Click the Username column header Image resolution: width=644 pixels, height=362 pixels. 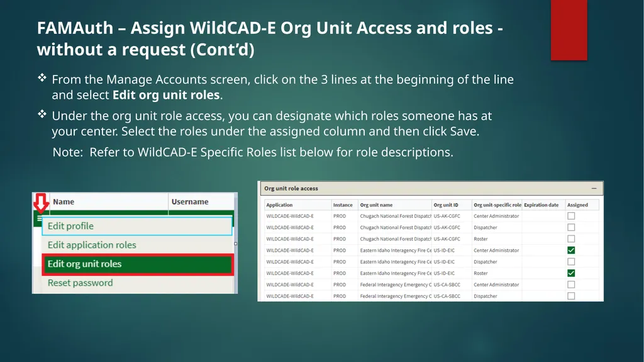click(201, 201)
